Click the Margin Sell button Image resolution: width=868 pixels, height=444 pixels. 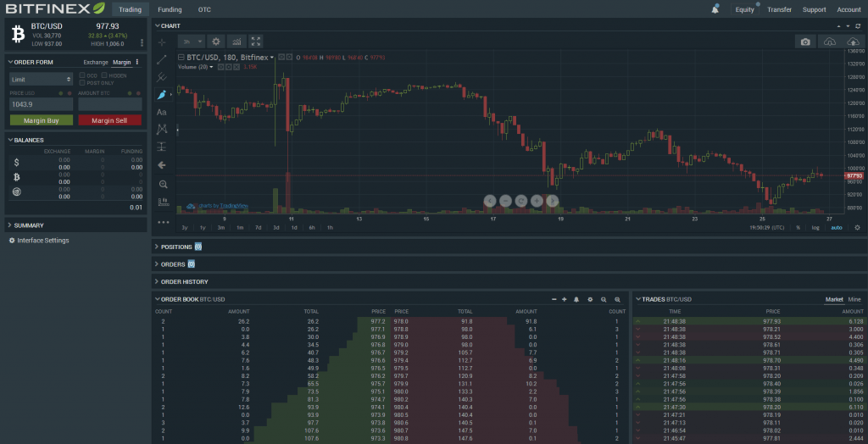[109, 120]
